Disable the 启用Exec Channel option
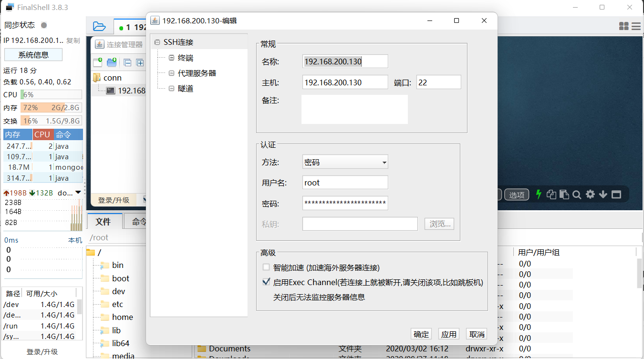The width and height of the screenshot is (644, 359). (x=266, y=282)
